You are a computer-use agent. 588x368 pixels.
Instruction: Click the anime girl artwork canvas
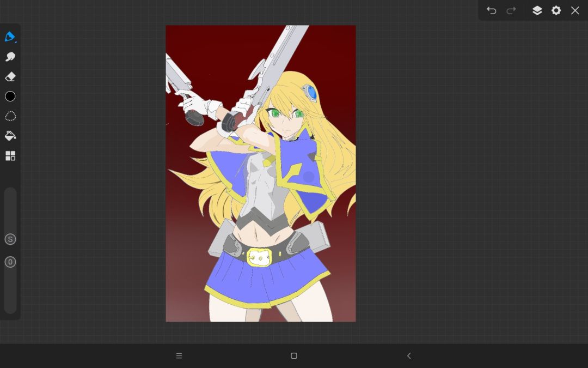click(261, 173)
